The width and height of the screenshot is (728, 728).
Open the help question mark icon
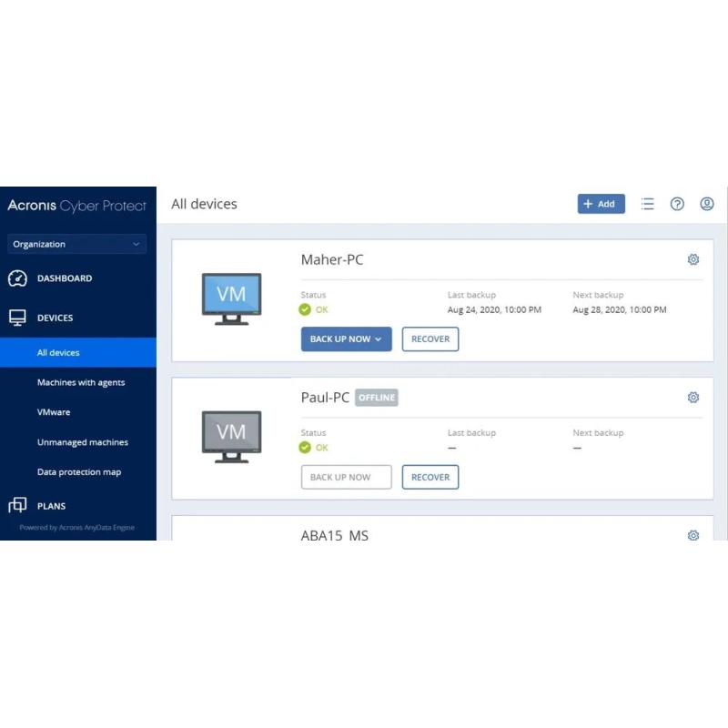pos(677,204)
